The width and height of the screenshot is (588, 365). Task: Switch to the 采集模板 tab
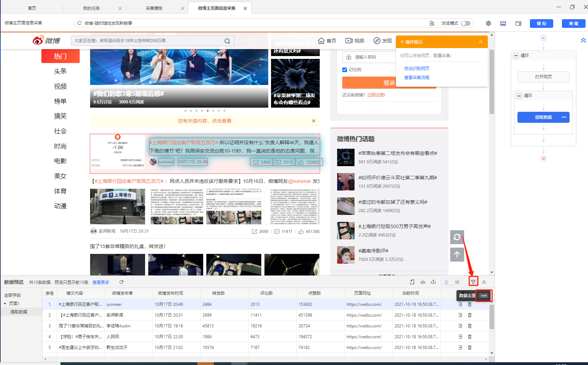[154, 8]
